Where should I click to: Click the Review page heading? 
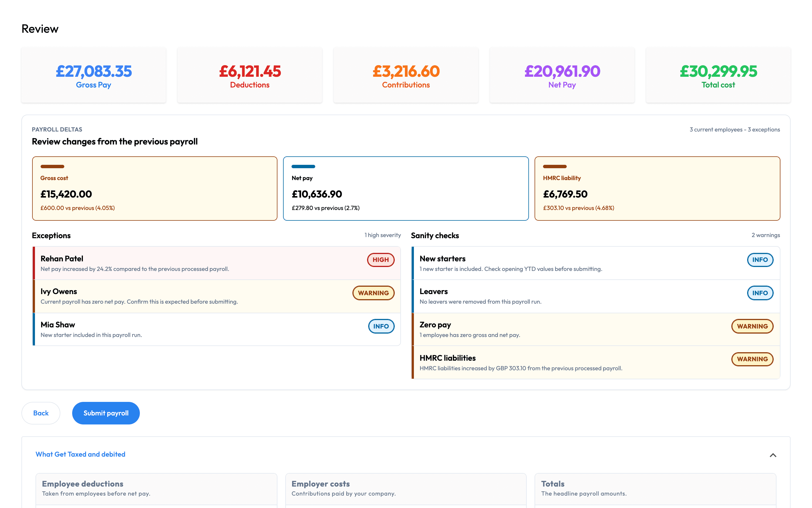(40, 29)
